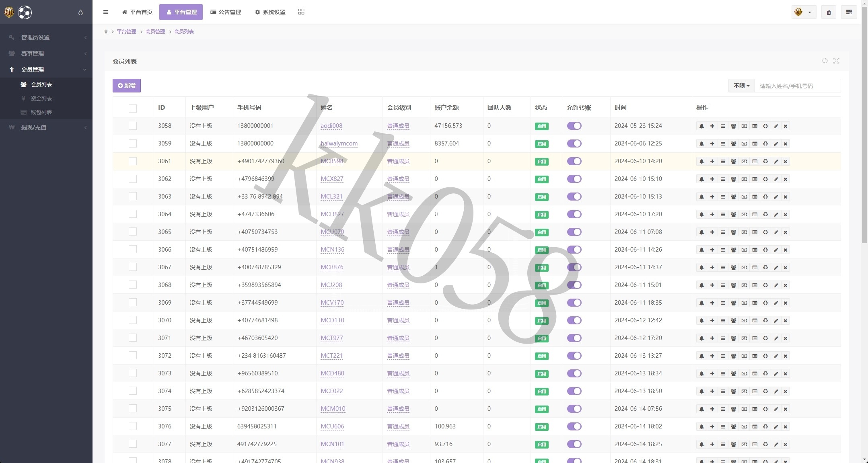Open the 系统设置 tab
Image resolution: width=868 pixels, height=463 pixels.
270,12
